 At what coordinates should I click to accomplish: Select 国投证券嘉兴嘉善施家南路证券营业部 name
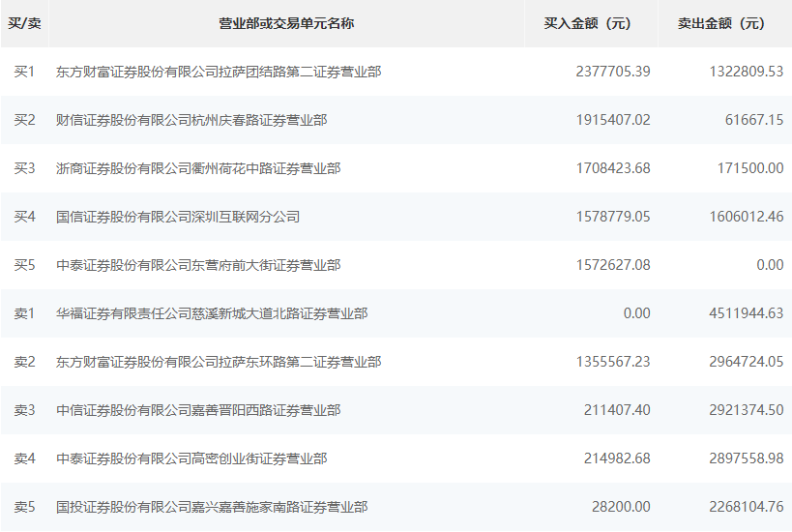(x=212, y=507)
